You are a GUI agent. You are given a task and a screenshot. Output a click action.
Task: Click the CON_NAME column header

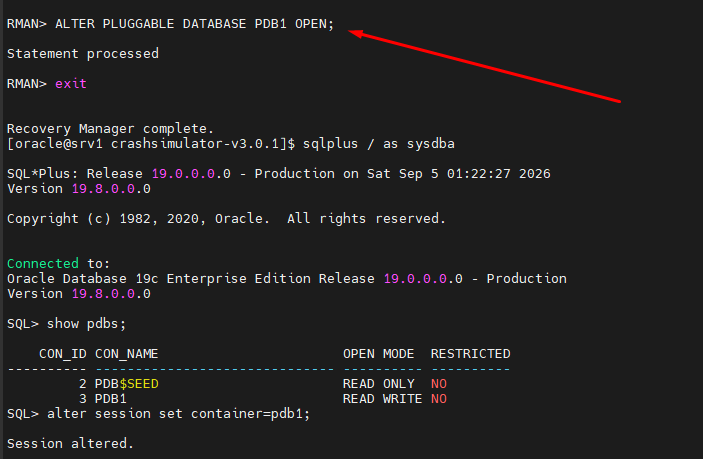[126, 354]
